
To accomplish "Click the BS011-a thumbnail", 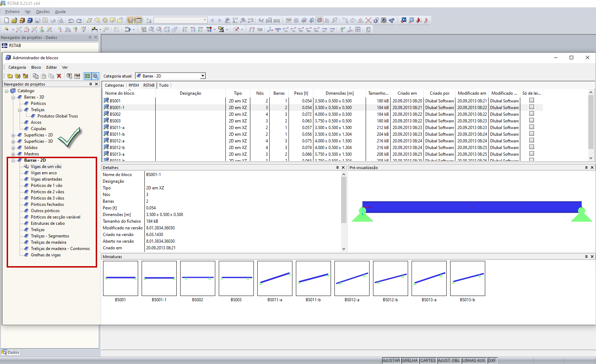I will point(275,278).
